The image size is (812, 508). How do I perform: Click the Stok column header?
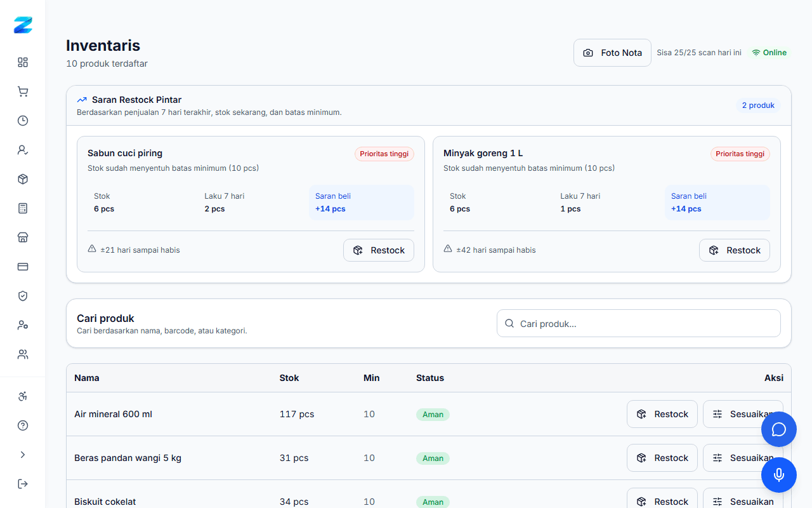289,378
